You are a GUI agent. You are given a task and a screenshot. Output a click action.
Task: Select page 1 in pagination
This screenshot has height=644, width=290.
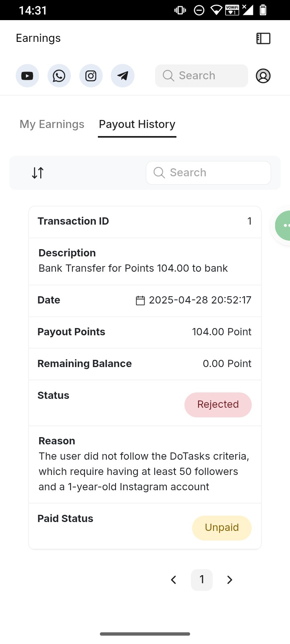(x=202, y=580)
